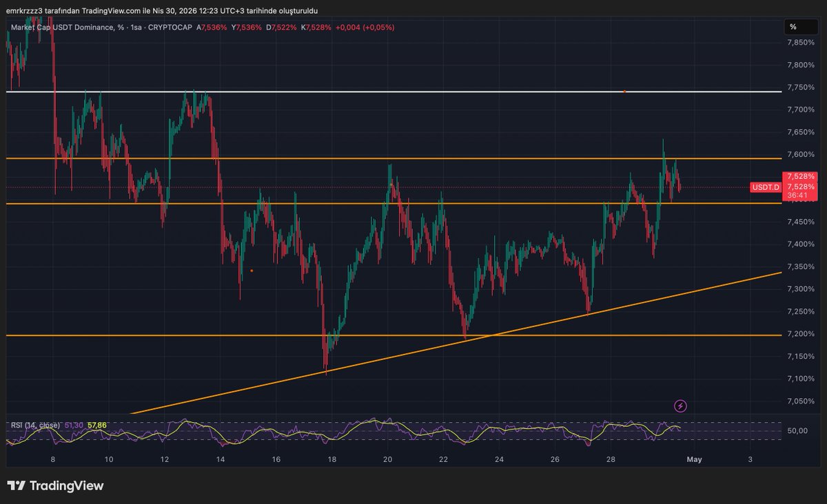Click the 7,650% price axis label
827x504 pixels.
click(x=801, y=132)
